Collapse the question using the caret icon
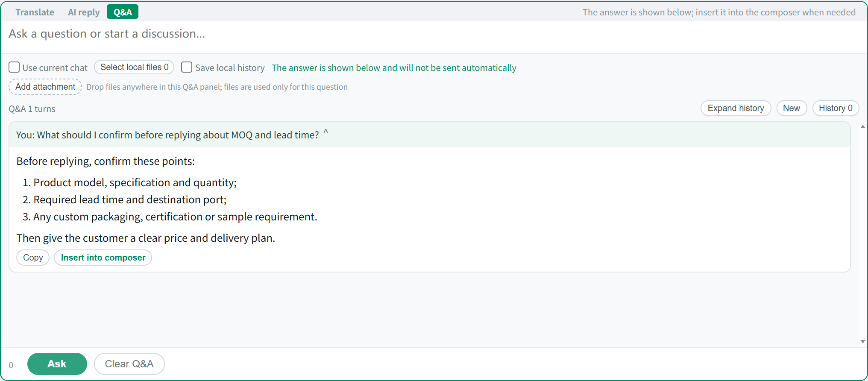Viewport: 868px width, 381px height. 325,132
